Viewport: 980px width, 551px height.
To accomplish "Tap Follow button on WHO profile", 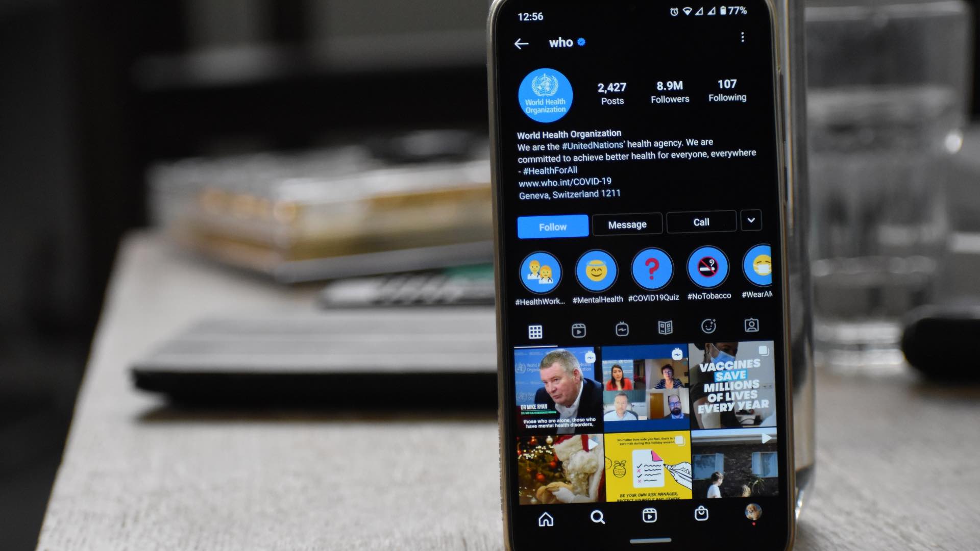I will (551, 227).
